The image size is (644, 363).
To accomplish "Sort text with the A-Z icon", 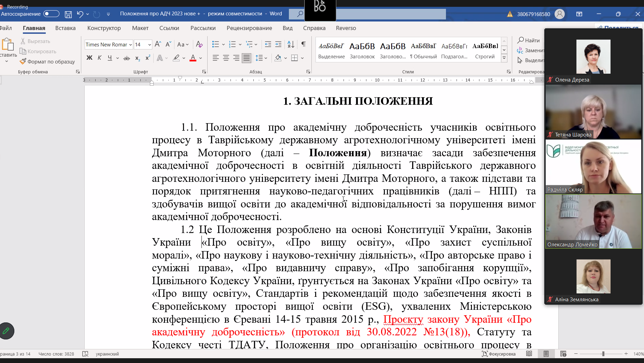I will (x=291, y=44).
